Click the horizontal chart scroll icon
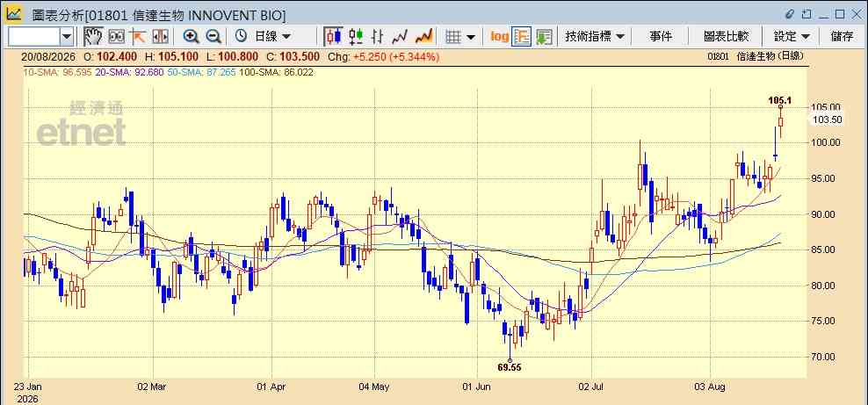The image size is (868, 405). (160, 37)
